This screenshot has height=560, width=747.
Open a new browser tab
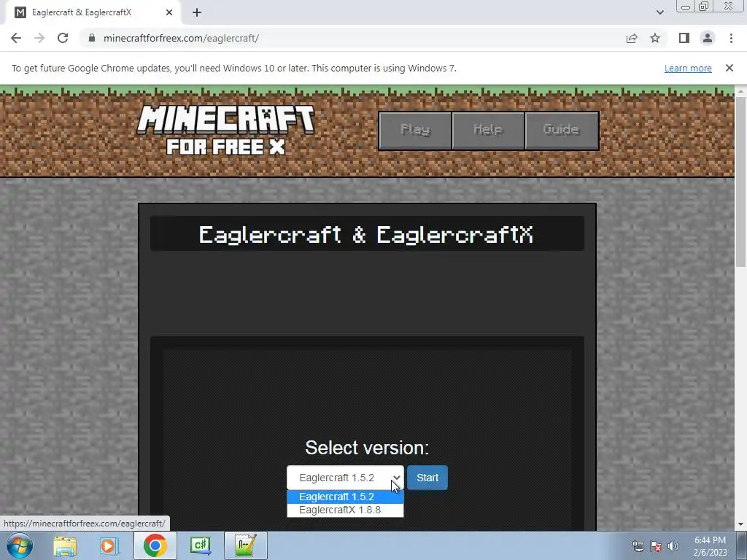click(197, 12)
